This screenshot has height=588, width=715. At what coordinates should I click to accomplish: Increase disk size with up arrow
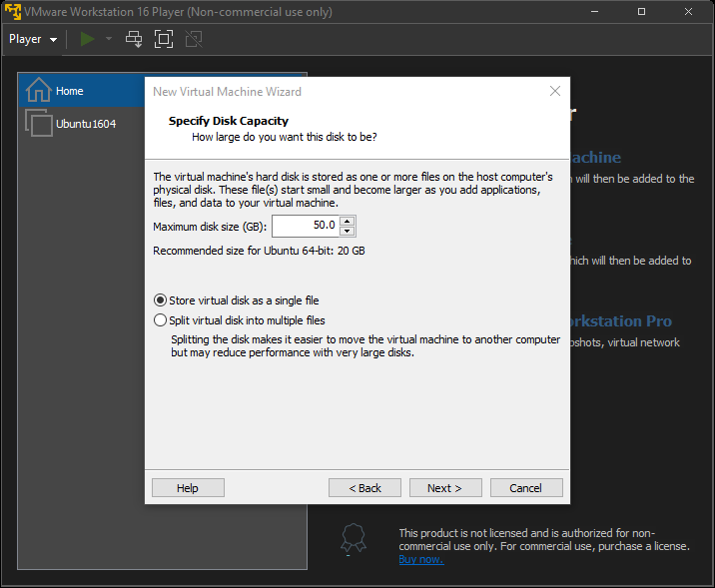(348, 221)
